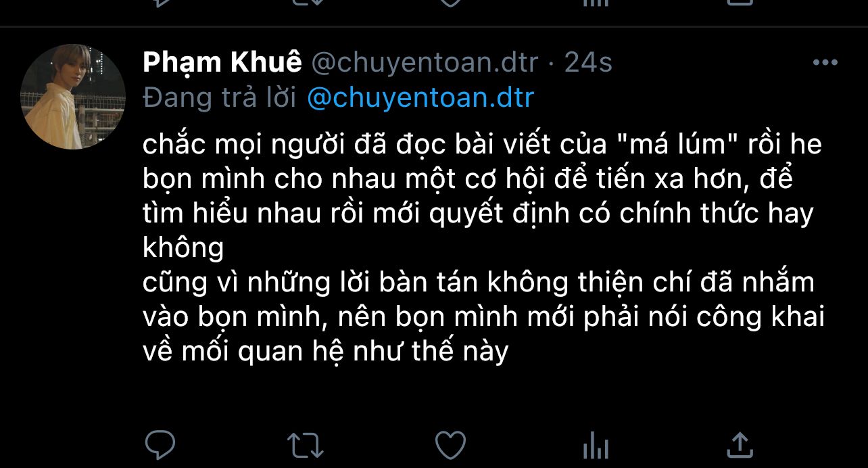Reply to the previous tweet via icon at top edge
The height and width of the screenshot is (468, 868).
(x=160, y=3)
